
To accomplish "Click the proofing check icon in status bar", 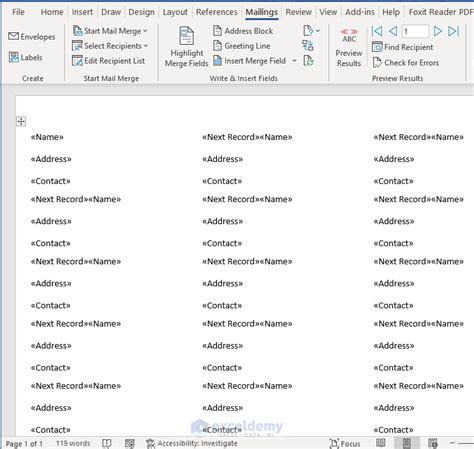I will click(107, 443).
